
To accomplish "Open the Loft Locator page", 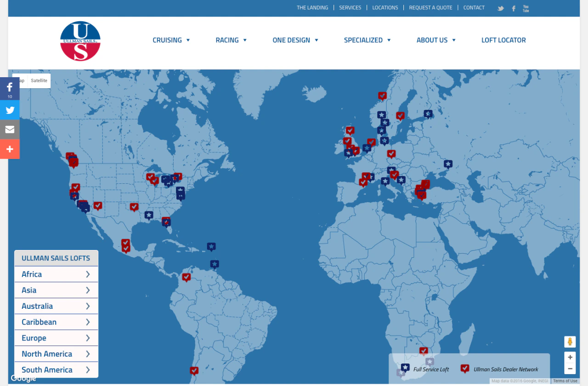I will (x=503, y=40).
